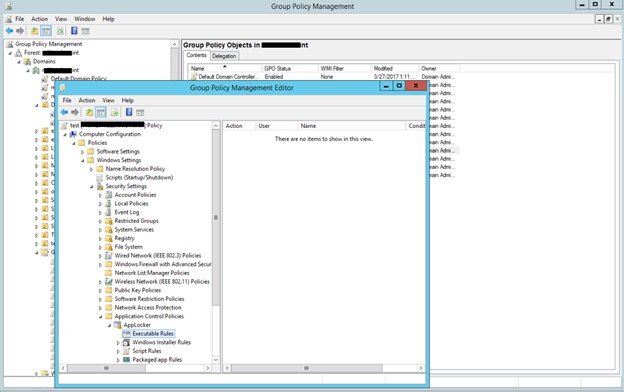The width and height of the screenshot is (624, 392).
Task: Select Local Policies icon
Action: click(108, 203)
